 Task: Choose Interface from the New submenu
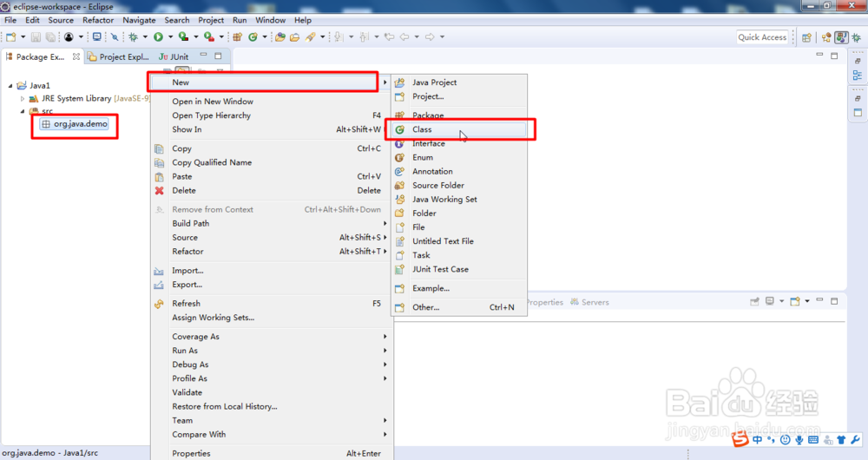(x=459, y=143)
